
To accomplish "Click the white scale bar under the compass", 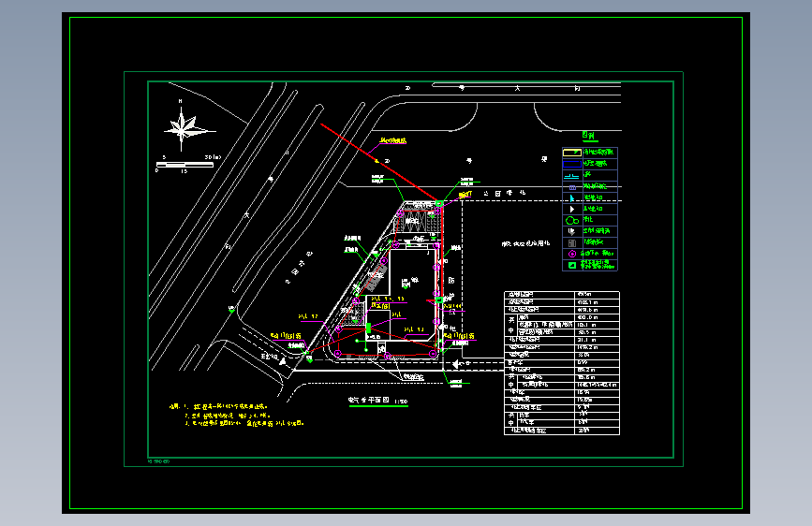I will coord(185,165).
